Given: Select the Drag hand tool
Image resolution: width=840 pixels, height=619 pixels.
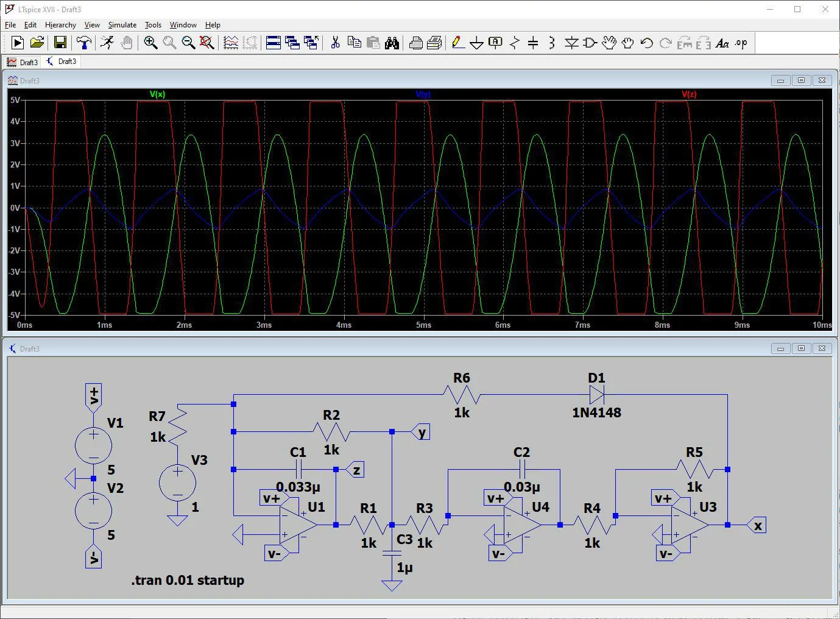Looking at the screenshot, I should [x=628, y=43].
